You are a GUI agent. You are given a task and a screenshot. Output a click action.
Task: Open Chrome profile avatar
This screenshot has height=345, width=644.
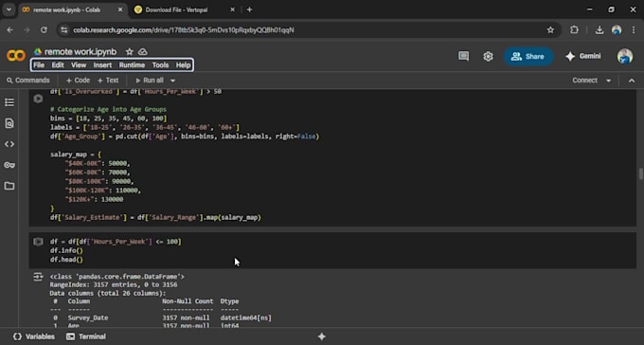[x=617, y=30]
